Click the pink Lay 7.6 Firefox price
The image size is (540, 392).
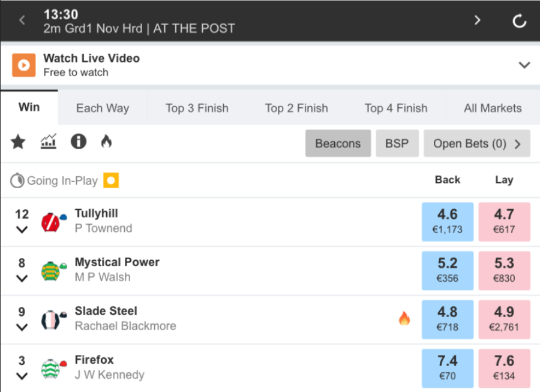click(504, 368)
